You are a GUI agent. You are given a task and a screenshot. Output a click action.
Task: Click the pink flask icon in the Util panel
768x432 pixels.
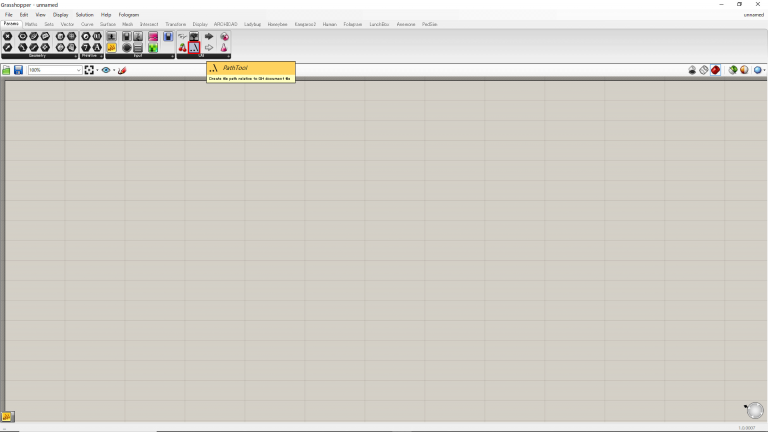[x=224, y=47]
